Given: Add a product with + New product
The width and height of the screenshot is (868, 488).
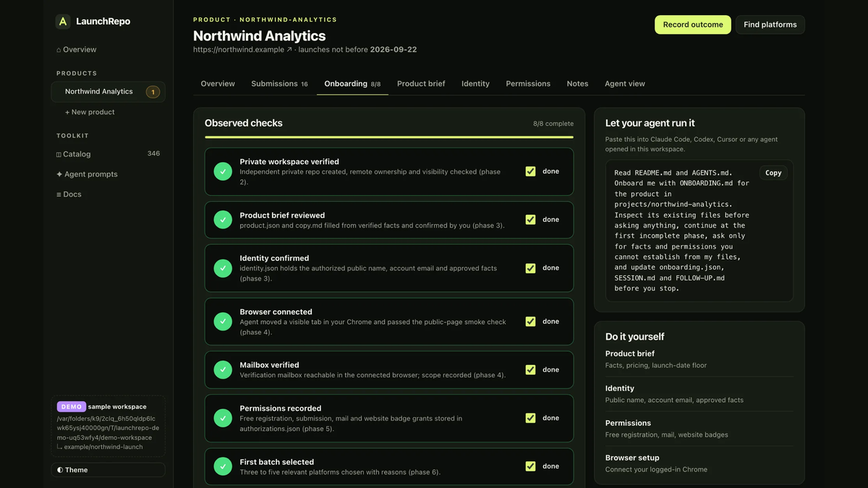Looking at the screenshot, I should click(x=90, y=112).
